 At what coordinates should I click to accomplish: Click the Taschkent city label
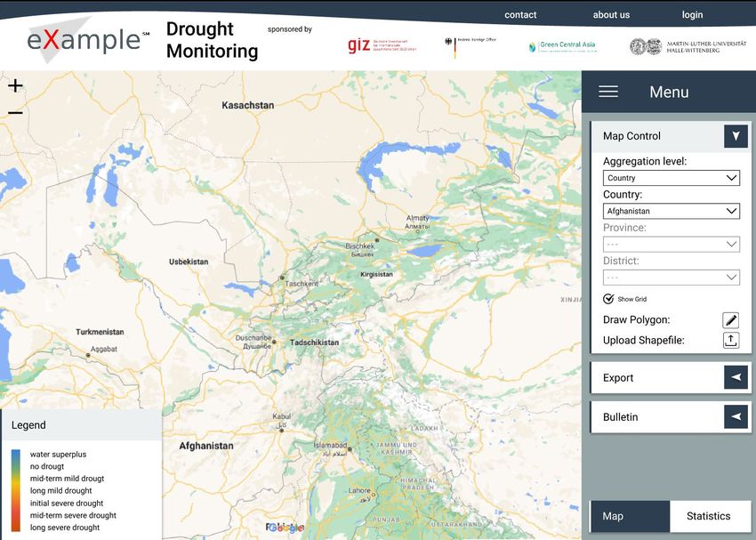(302, 284)
